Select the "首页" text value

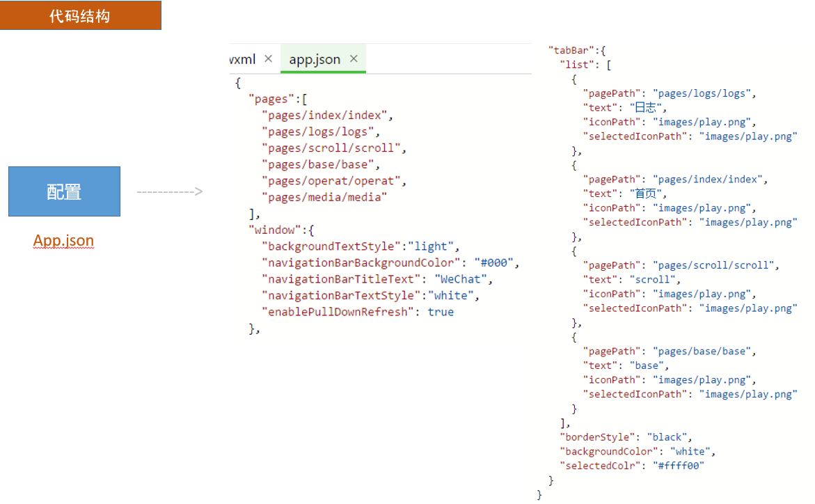coord(646,194)
